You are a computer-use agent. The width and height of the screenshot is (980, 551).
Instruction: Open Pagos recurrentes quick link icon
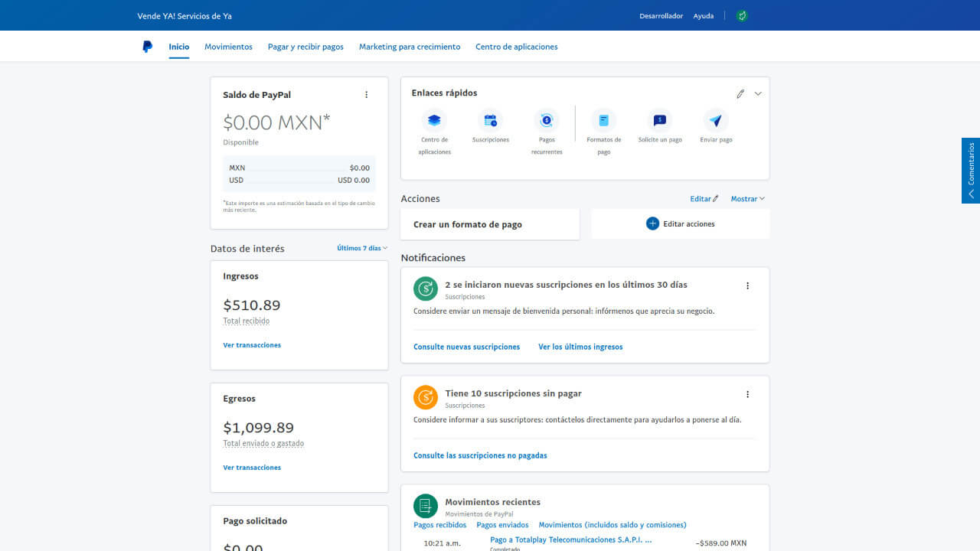pos(547,120)
